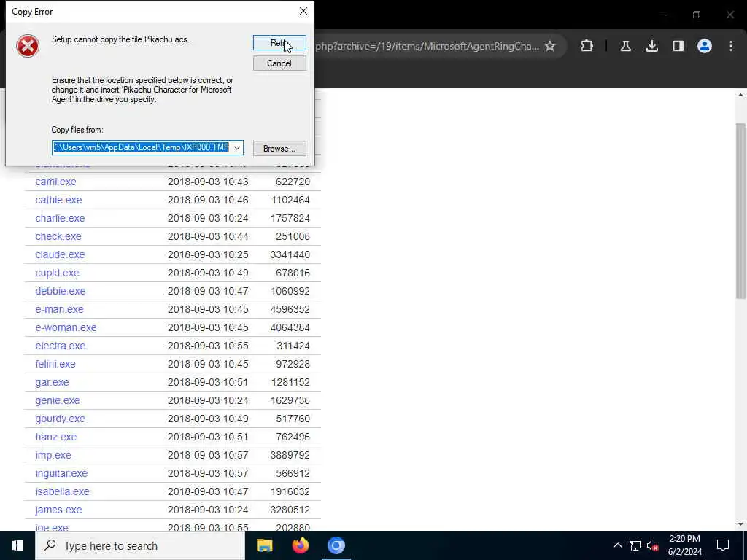Open the electra.exe link
Image resolution: width=747 pixels, height=560 pixels.
point(61,346)
